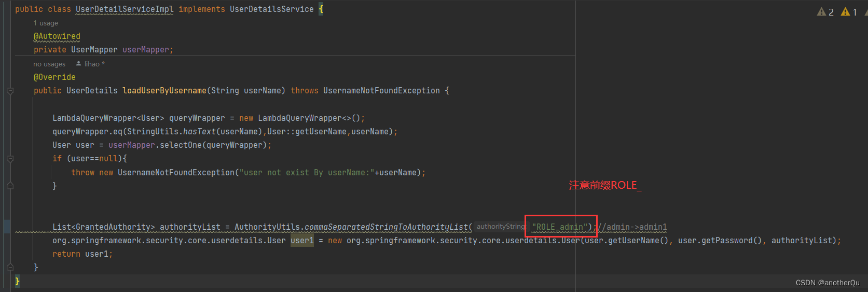Click the //admin->admin1 comment
The image size is (868, 292).
632,227
